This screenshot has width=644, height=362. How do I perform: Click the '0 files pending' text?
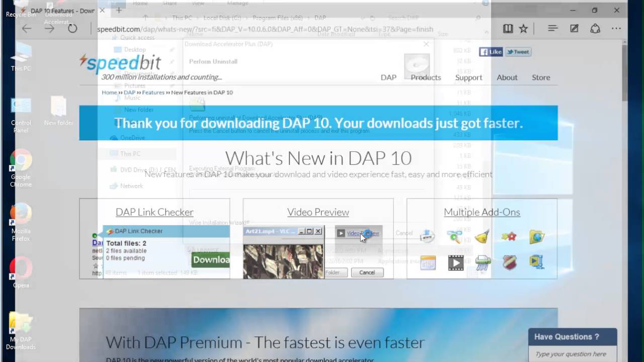point(125,258)
